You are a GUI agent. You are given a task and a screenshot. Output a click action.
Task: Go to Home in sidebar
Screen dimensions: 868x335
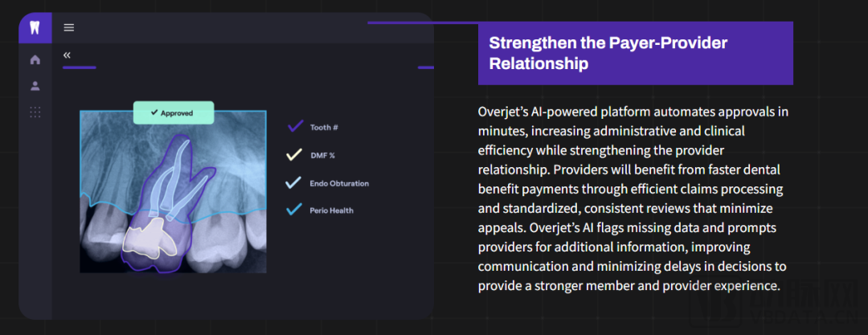click(35, 59)
